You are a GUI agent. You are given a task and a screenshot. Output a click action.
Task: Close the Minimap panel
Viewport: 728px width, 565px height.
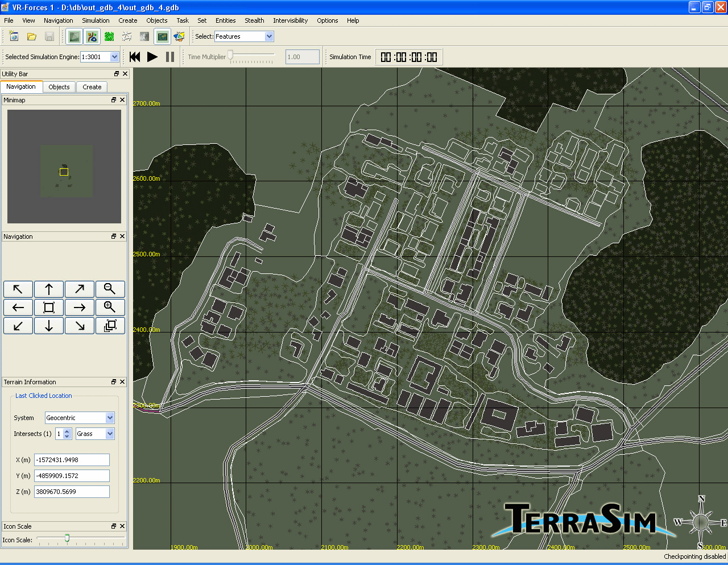122,100
